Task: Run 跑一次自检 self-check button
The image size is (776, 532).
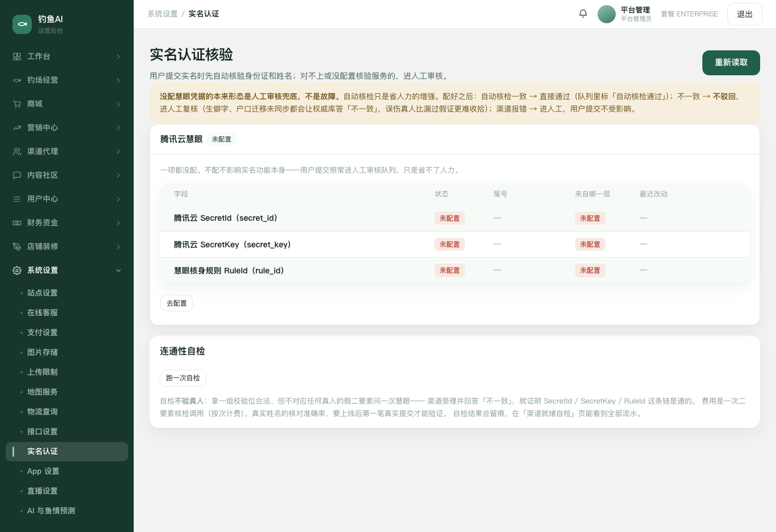Action: point(183,378)
